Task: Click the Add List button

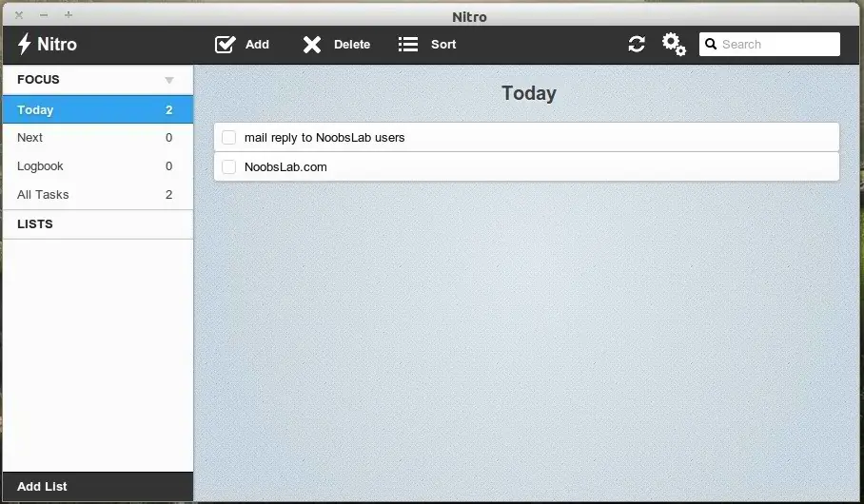Action: (98, 486)
